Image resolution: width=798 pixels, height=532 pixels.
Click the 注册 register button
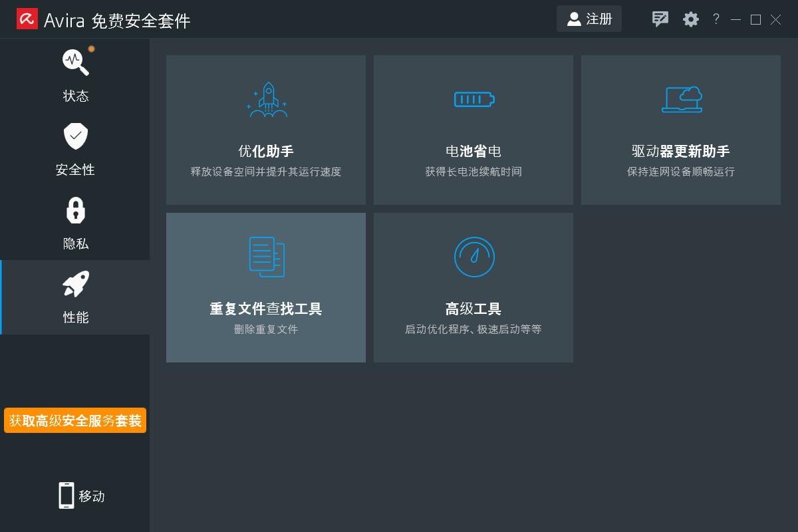point(589,19)
